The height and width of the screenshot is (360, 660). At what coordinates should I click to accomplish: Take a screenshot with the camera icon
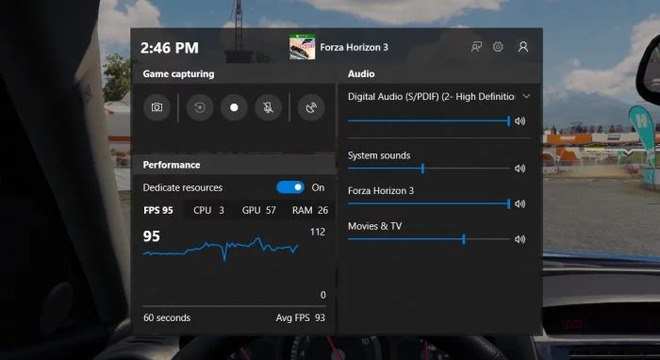pos(157,107)
